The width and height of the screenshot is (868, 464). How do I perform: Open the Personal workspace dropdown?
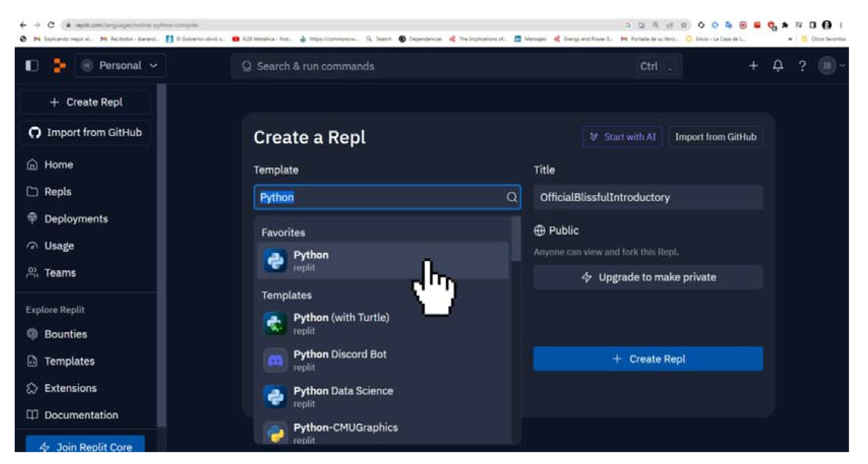[x=120, y=65]
